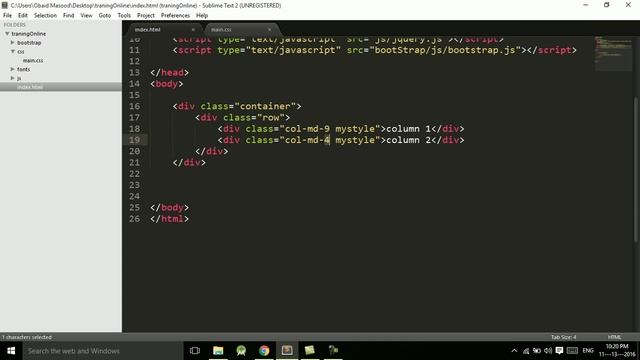The height and width of the screenshot is (360, 640).
Task: Close the main.css tab
Action: (x=269, y=29)
